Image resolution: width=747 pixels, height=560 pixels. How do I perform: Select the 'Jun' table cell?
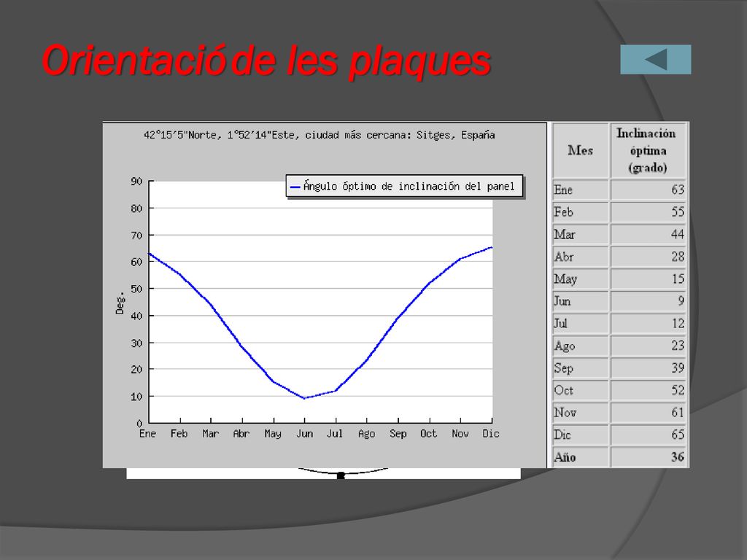[x=580, y=301]
